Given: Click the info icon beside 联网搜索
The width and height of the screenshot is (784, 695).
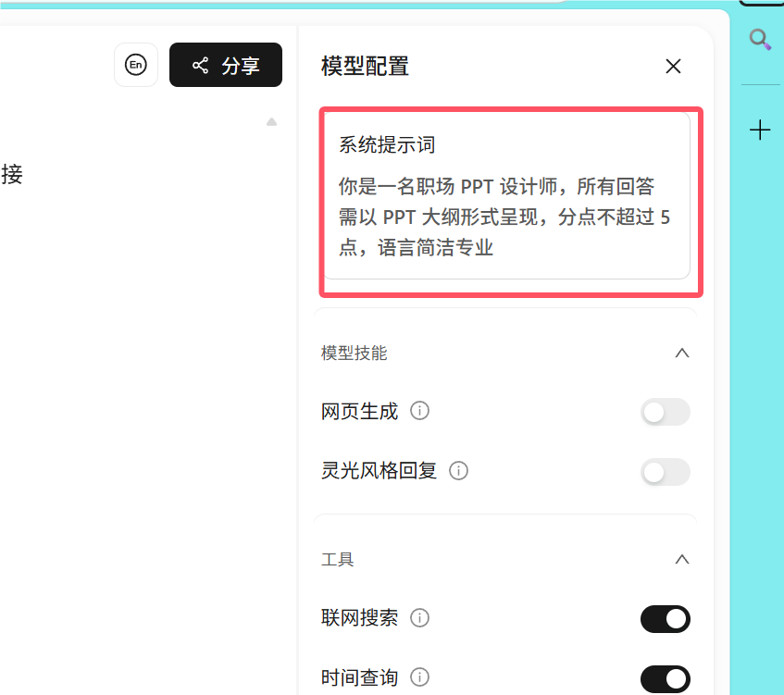Looking at the screenshot, I should pyautogui.click(x=419, y=618).
